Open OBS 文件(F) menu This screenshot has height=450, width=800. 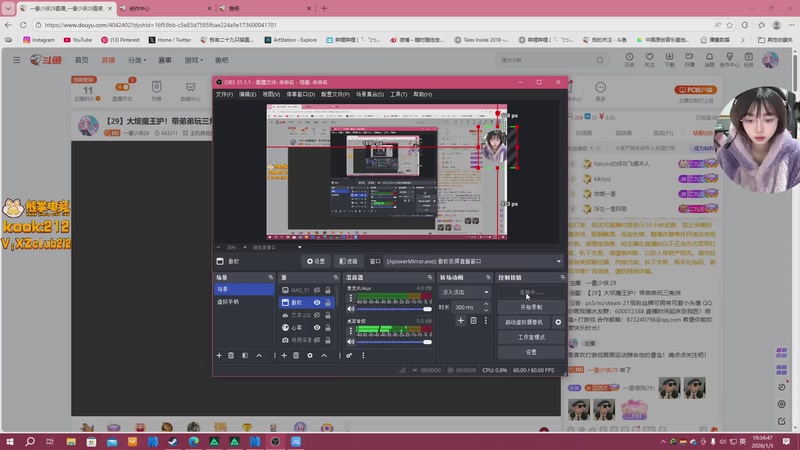[224, 94]
